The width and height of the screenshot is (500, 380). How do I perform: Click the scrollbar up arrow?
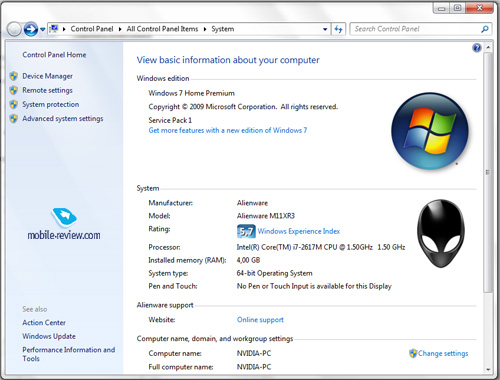pos(488,48)
